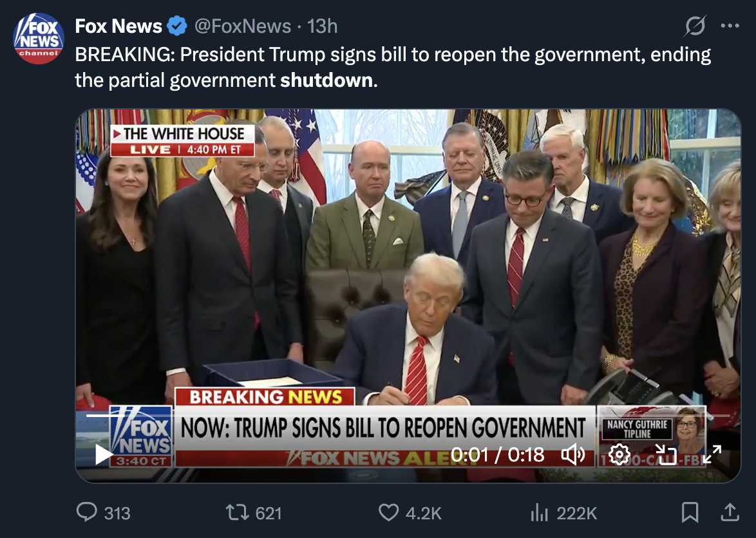Enter fullscreen with the expand icon

713,455
